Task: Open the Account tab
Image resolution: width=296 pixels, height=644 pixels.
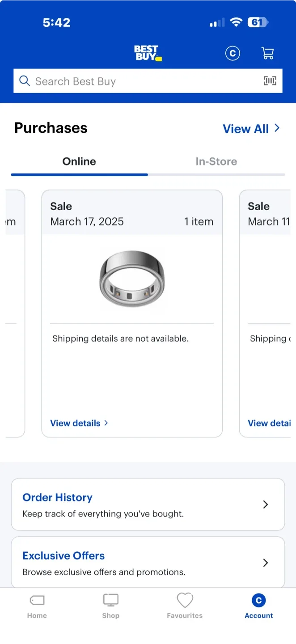Action: (x=258, y=606)
